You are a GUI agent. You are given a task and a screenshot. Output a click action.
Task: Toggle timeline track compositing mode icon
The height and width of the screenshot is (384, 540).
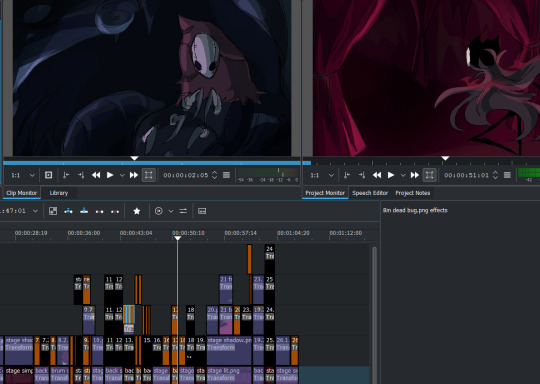pyautogui.click(x=53, y=211)
